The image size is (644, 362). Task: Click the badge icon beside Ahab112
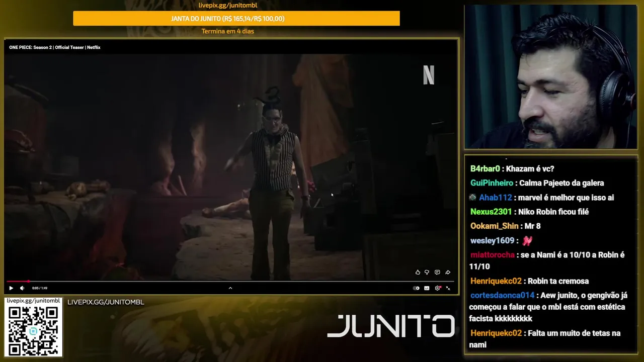pos(472,198)
